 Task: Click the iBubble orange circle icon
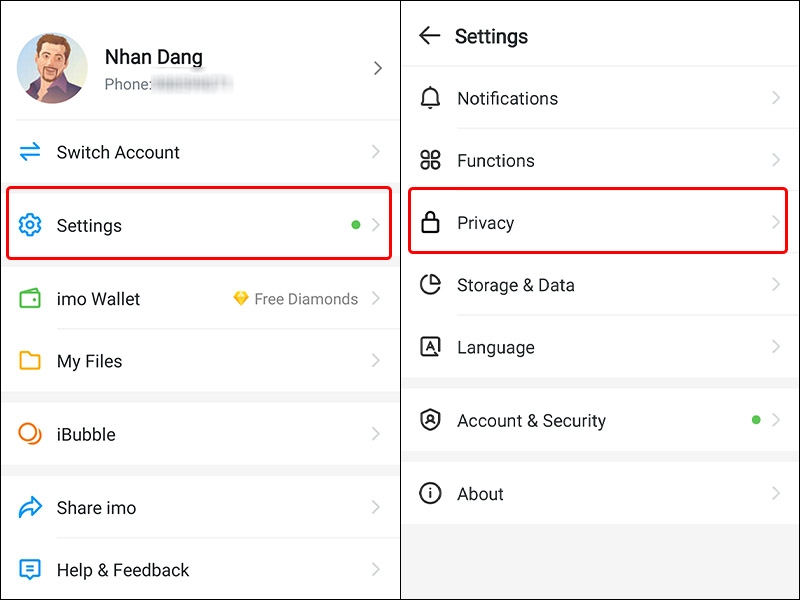tap(30, 434)
